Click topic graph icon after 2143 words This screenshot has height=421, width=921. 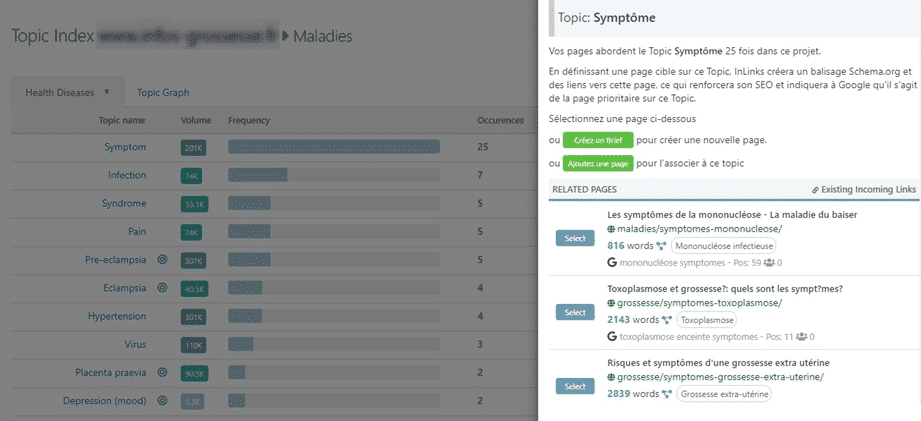tap(668, 321)
